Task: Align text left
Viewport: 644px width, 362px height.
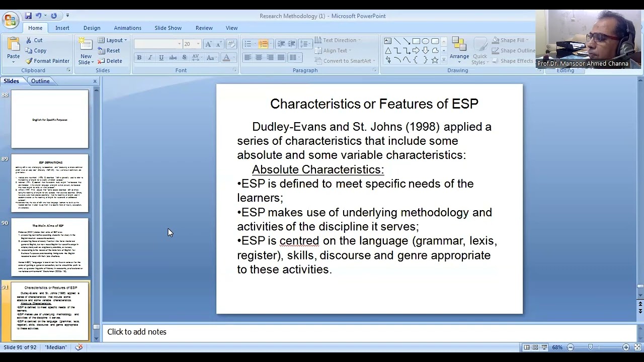Action: 248,58
